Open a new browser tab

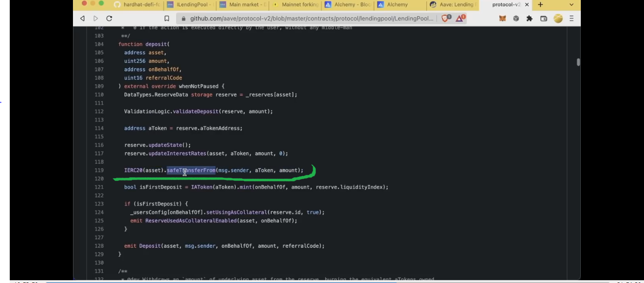[540, 5]
